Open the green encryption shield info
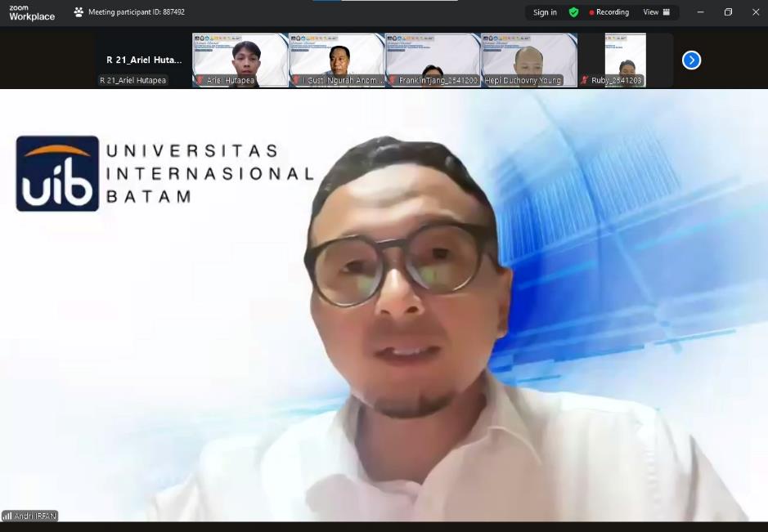 pyautogui.click(x=573, y=12)
